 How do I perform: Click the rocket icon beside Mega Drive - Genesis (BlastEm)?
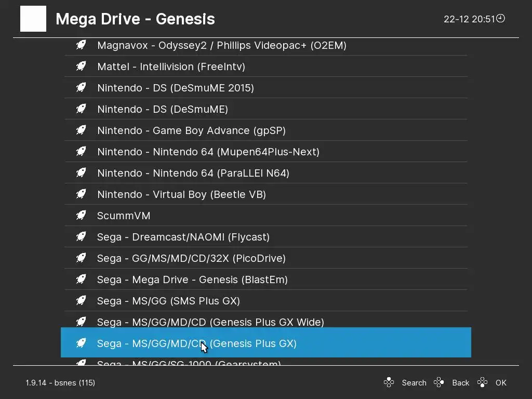pyautogui.click(x=81, y=279)
